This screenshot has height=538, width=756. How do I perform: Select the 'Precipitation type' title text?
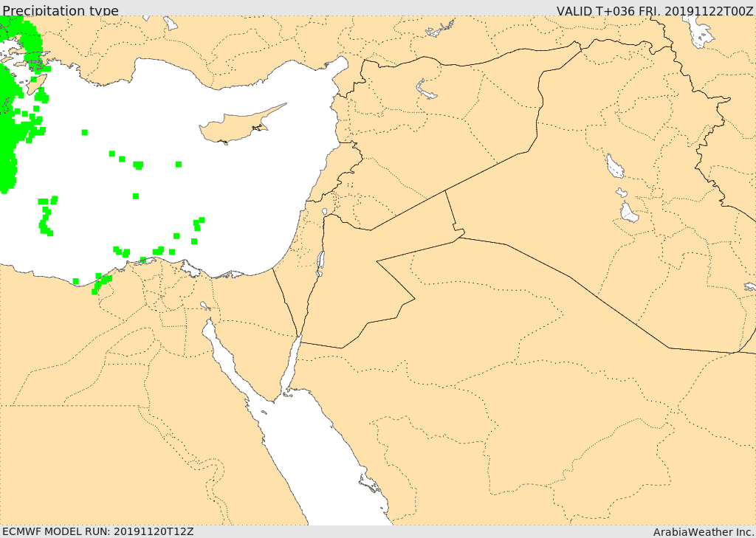61,10
